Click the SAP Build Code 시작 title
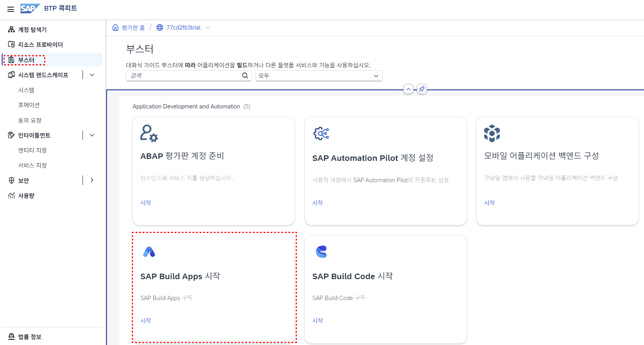 [352, 276]
